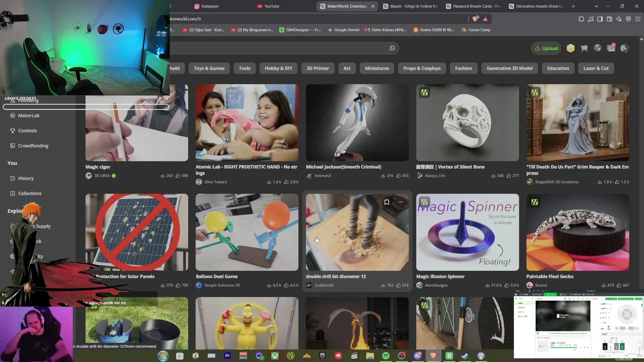Close the MakerWorld tab
Image resolution: width=644 pixels, height=362 pixels.
[x=373, y=6]
